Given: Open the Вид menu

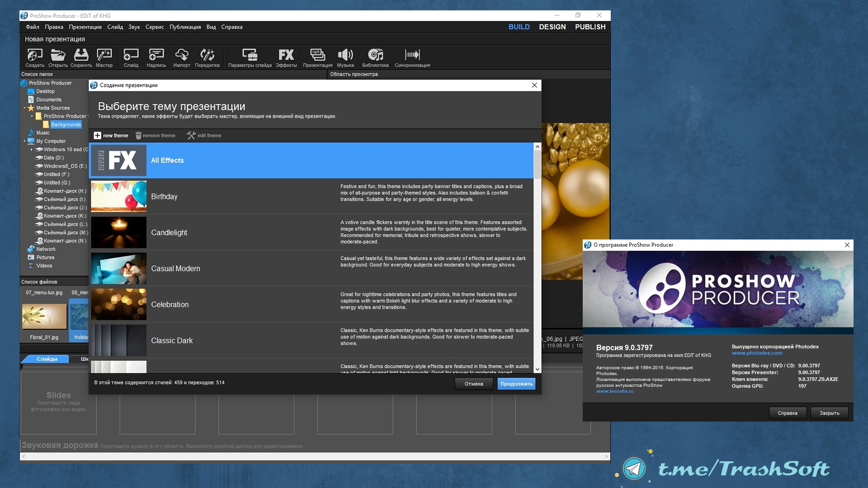Looking at the screenshot, I should (x=211, y=27).
